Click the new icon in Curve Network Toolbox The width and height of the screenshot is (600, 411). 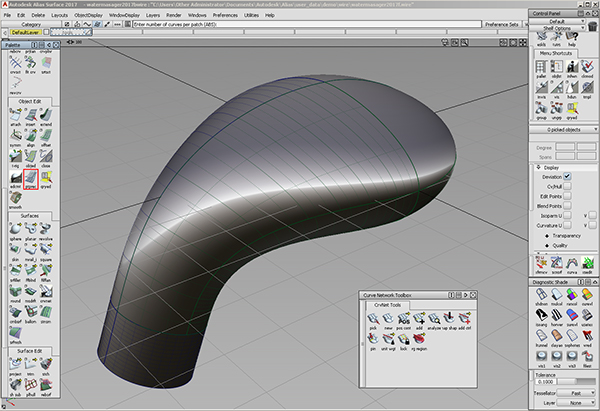click(390, 319)
